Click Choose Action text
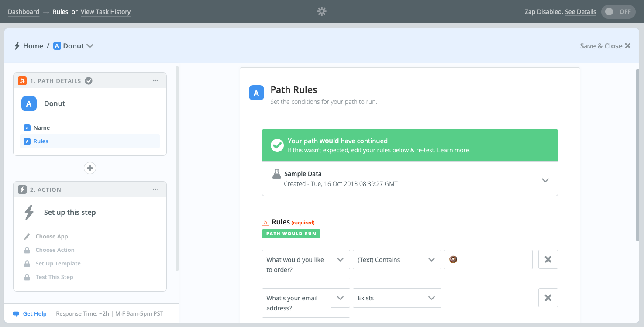 (x=55, y=250)
